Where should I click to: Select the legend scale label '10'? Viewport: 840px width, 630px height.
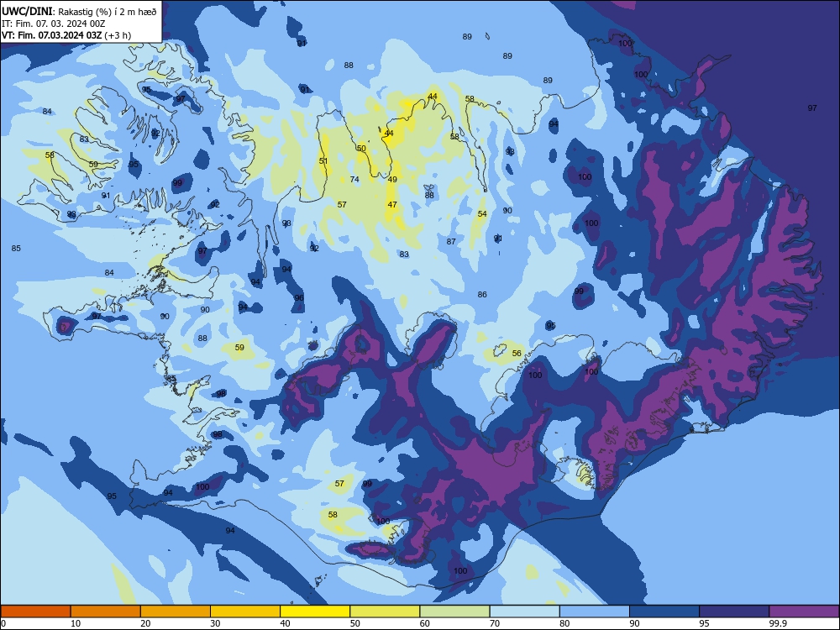(76, 623)
